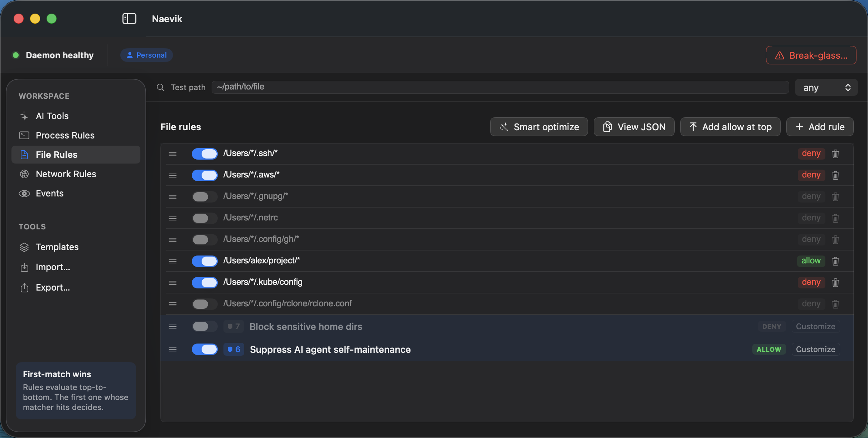868x438 pixels.
Task: Disable Suppress AI agent self-maintenance switch
Action: 204,349
